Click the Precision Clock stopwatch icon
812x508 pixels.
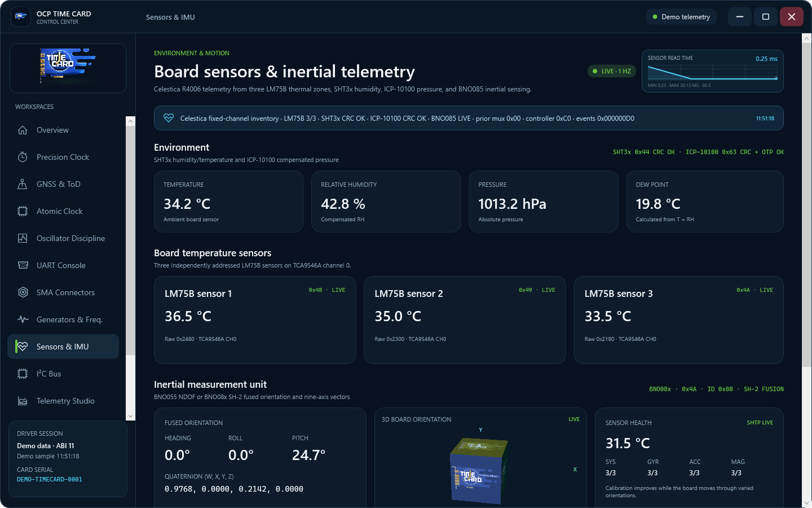pyautogui.click(x=23, y=157)
